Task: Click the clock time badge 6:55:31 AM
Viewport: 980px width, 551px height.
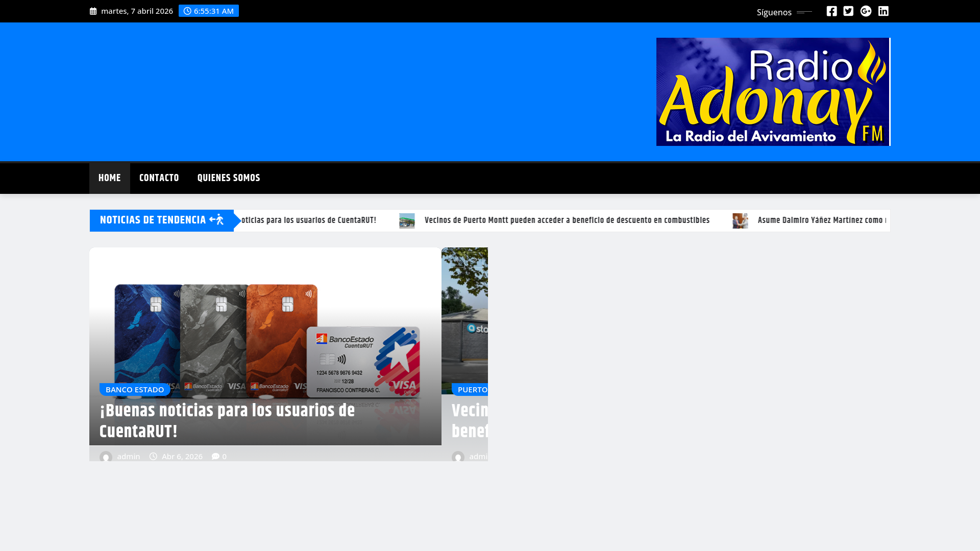Action: 209,11
